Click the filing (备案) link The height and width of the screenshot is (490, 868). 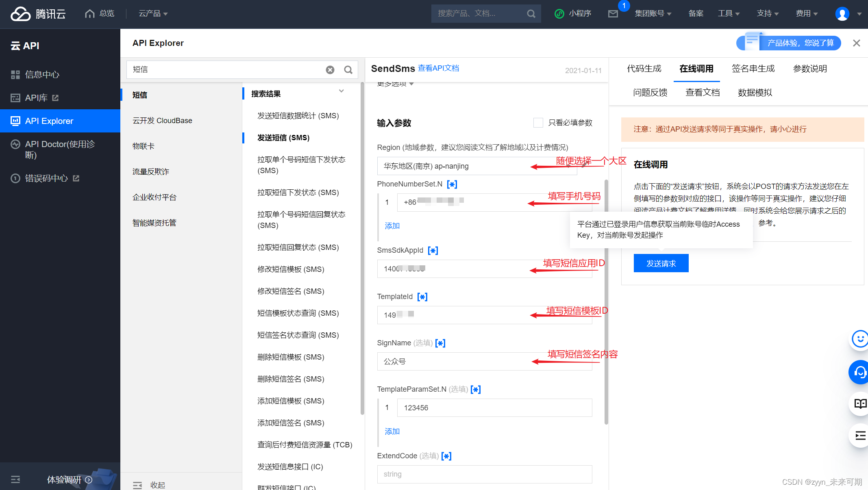coord(696,14)
